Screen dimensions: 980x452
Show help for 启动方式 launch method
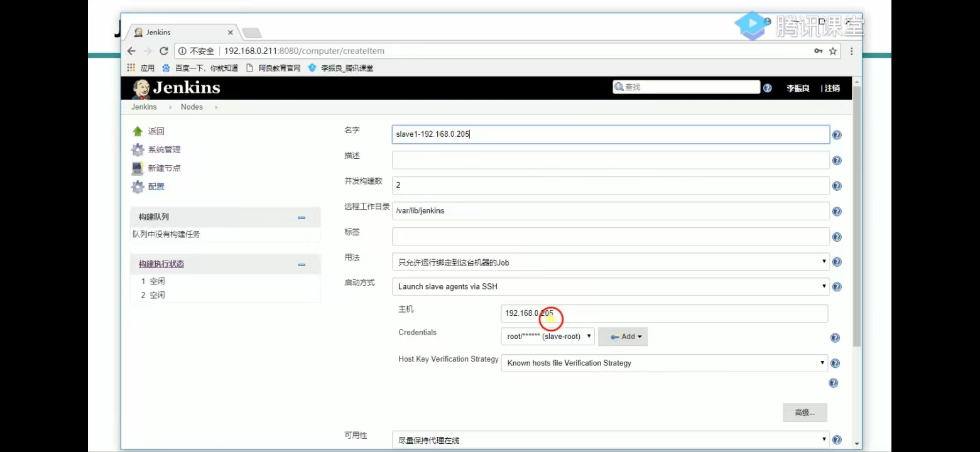coord(837,287)
